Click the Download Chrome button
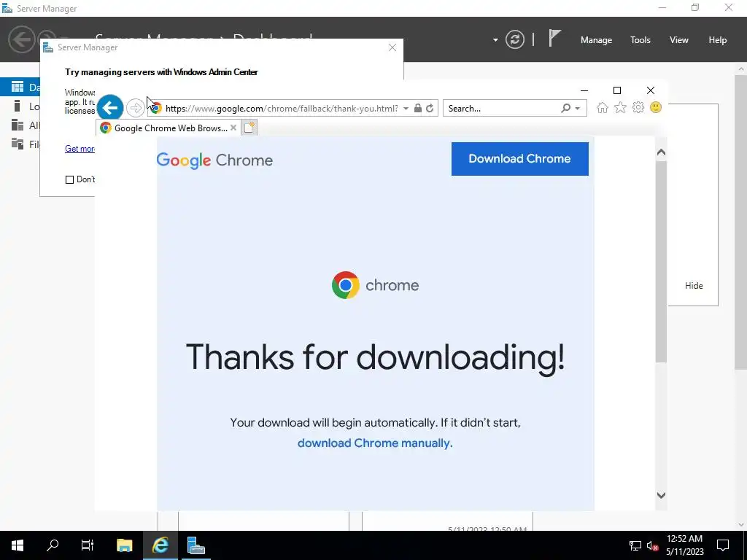This screenshot has width=747, height=560. point(519,158)
